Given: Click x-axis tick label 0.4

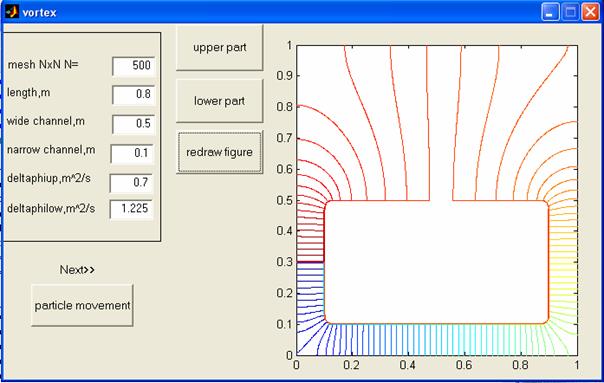Looking at the screenshot, I should (x=408, y=365).
